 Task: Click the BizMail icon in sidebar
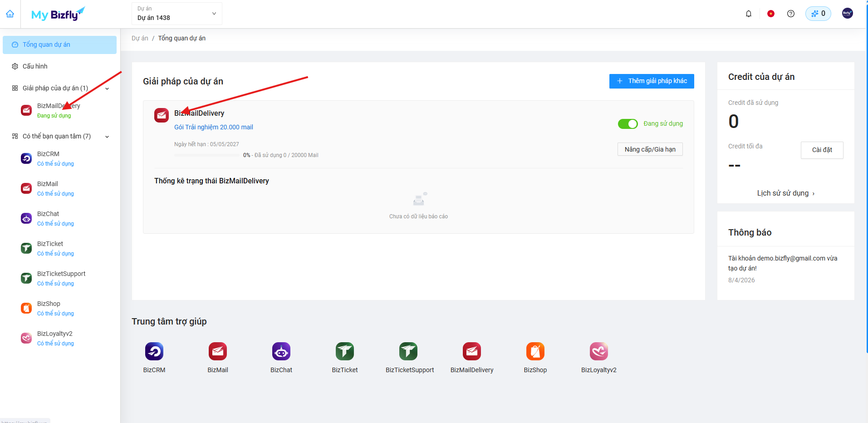[x=26, y=188]
